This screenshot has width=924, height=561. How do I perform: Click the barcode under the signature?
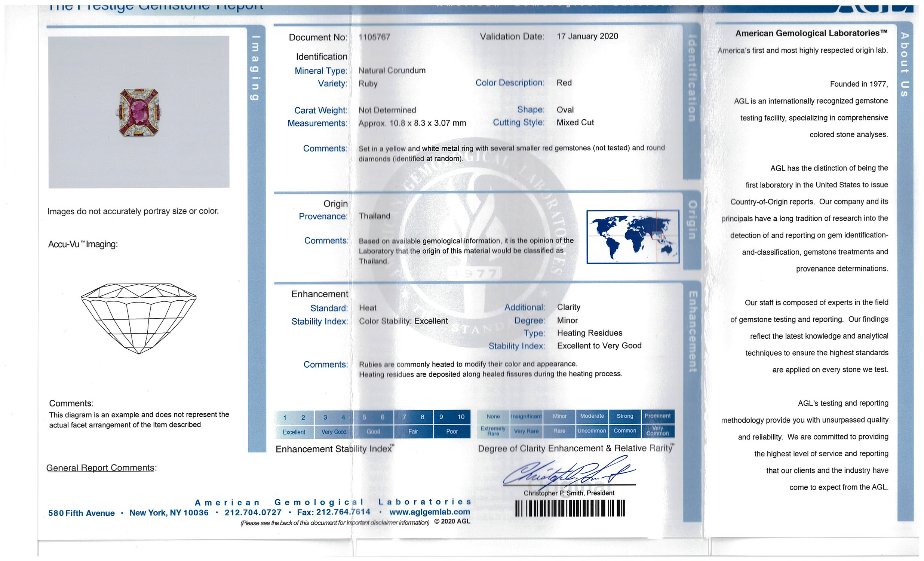coord(570,509)
